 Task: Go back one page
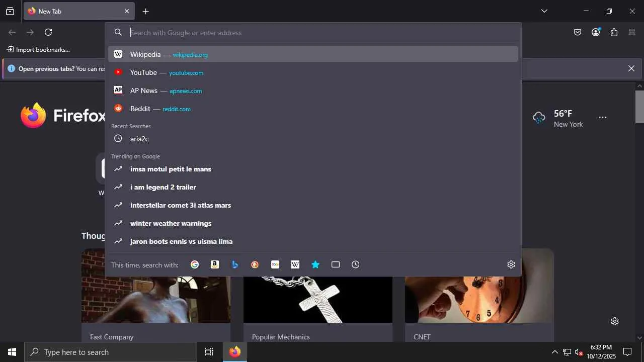point(12,32)
